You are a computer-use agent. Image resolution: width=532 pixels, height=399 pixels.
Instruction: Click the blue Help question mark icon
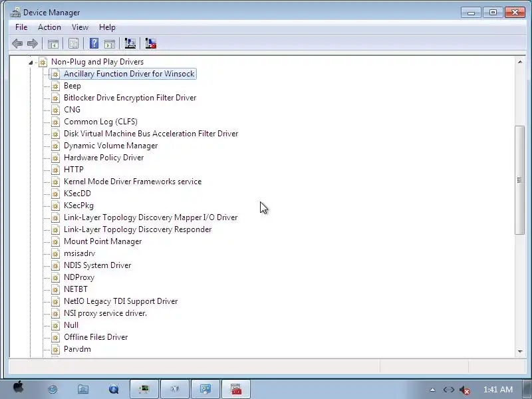pos(94,43)
